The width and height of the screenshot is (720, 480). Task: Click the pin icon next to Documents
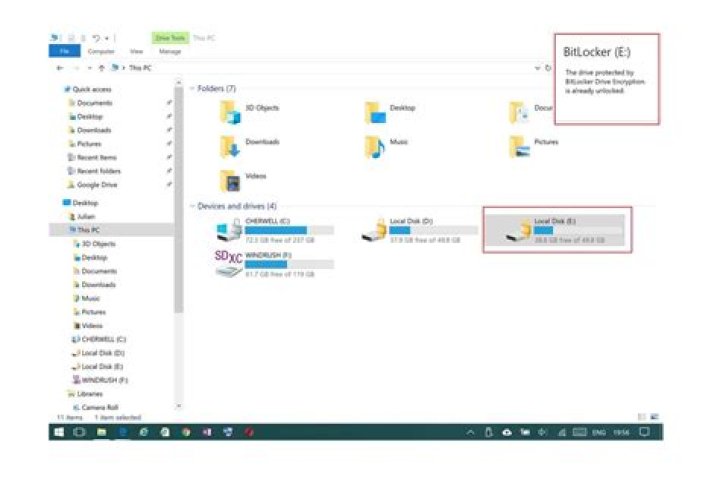click(x=169, y=103)
